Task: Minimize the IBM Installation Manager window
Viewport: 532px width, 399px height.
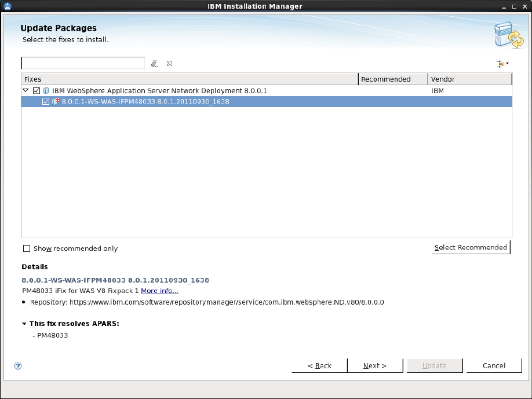Action: pyautogui.click(x=504, y=6)
